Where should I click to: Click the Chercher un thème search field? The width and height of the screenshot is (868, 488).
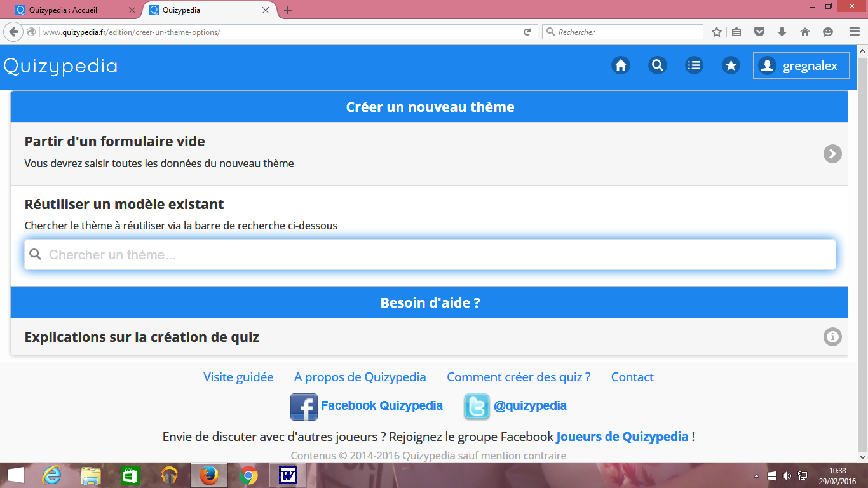coord(430,255)
